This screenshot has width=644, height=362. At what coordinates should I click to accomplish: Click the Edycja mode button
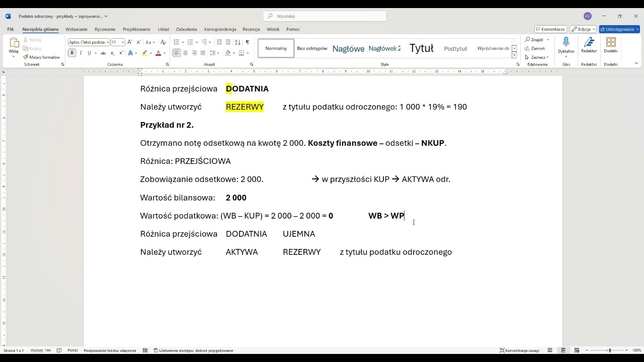(583, 29)
